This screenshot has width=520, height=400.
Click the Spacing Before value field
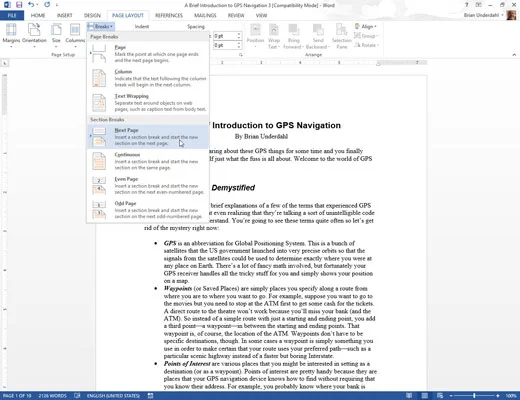226,36
